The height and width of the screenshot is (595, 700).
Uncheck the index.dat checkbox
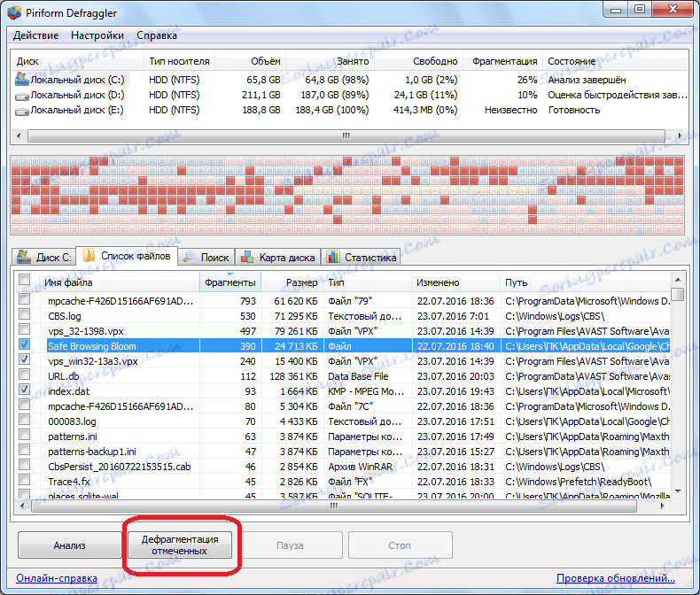(25, 390)
